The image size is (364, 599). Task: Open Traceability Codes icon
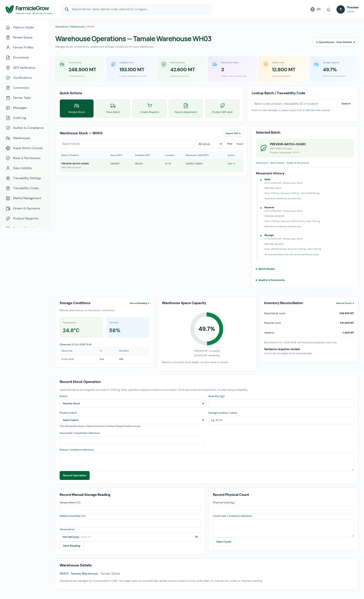click(8, 188)
